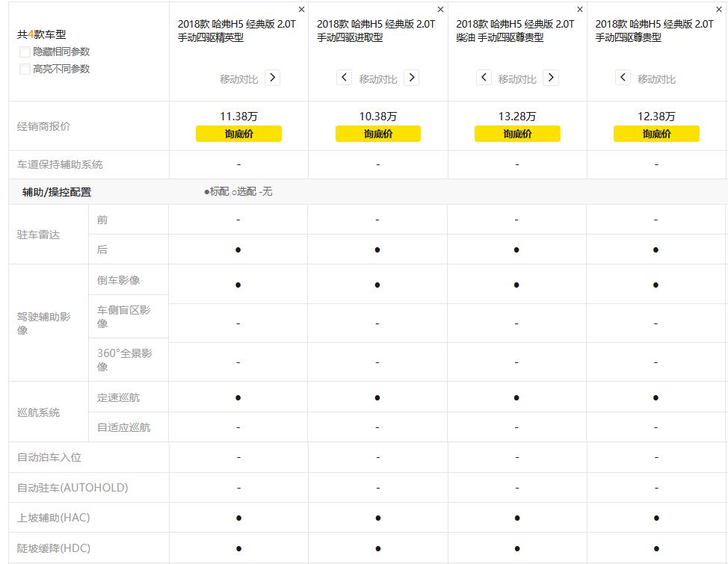Enable the 隐藏相同参数 checkbox

coord(24,52)
